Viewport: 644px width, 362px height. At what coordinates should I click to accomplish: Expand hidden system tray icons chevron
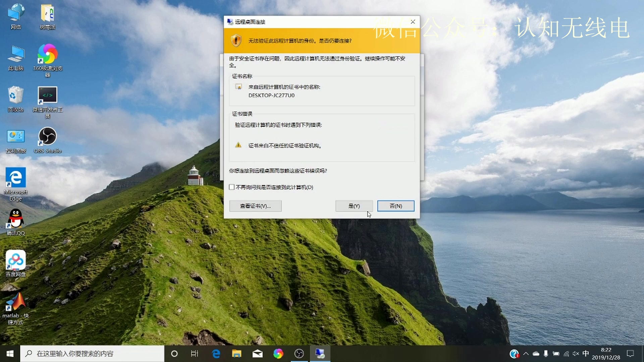tap(526, 353)
